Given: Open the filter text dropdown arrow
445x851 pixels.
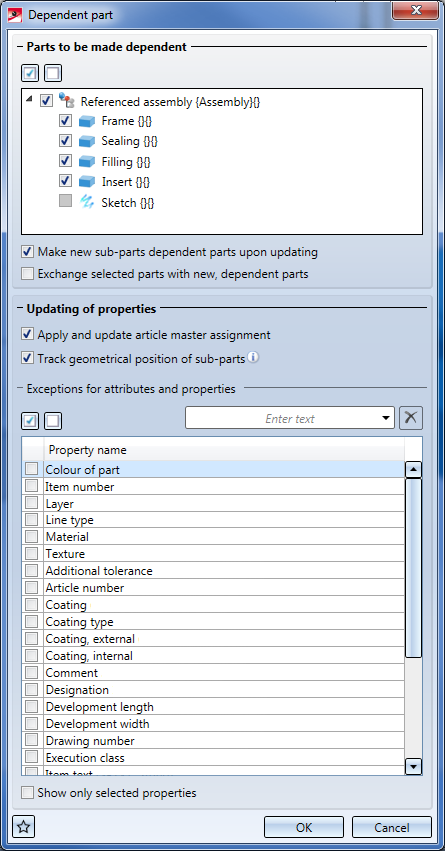Looking at the screenshot, I should (386, 418).
